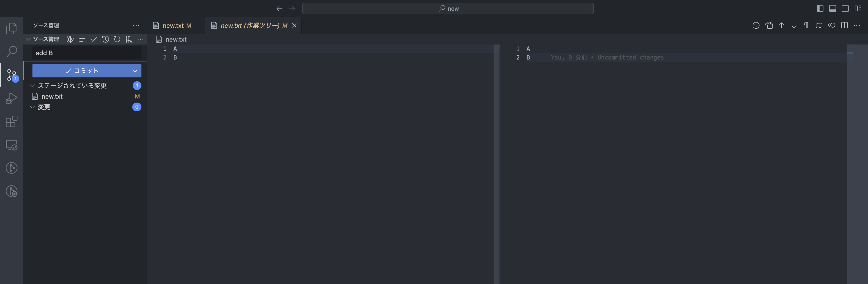Open the commit button dropdown arrow
Viewport: 868px width, 284px height.
click(135, 71)
